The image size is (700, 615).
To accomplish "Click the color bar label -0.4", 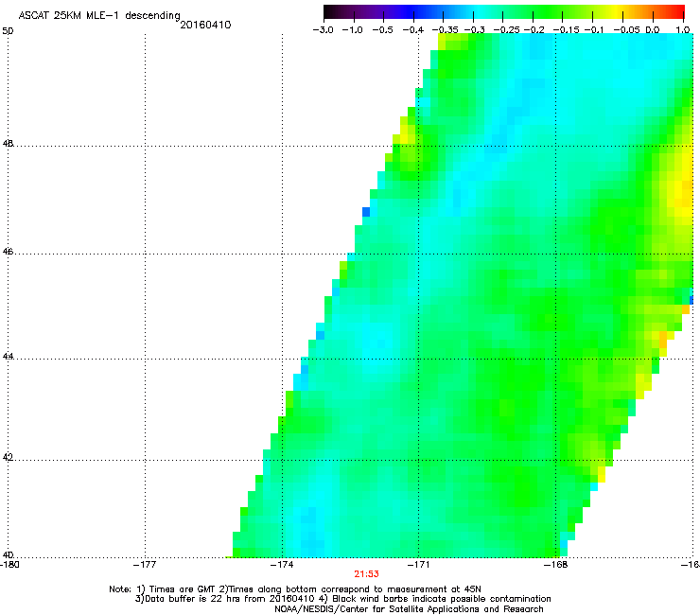I will pyautogui.click(x=413, y=30).
